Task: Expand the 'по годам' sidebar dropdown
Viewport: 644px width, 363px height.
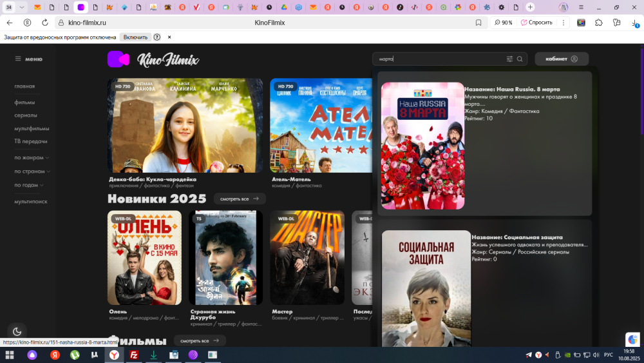Action: pos(29,185)
